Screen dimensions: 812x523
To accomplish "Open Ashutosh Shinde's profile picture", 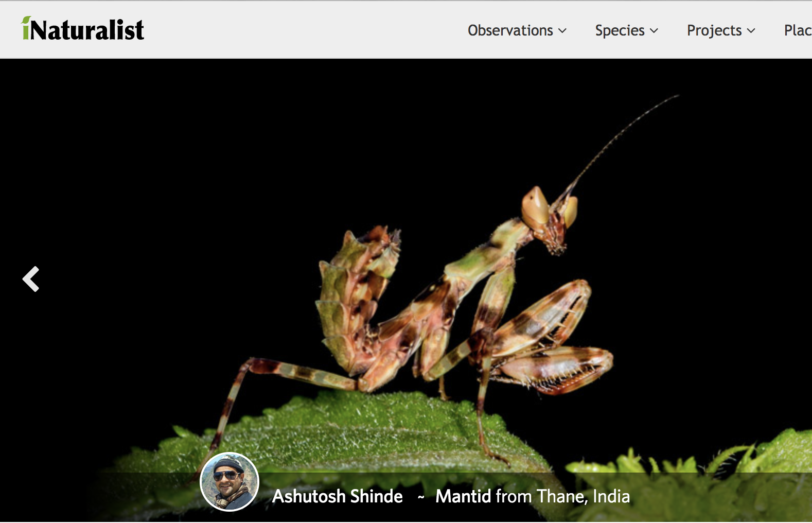I will pyautogui.click(x=230, y=482).
